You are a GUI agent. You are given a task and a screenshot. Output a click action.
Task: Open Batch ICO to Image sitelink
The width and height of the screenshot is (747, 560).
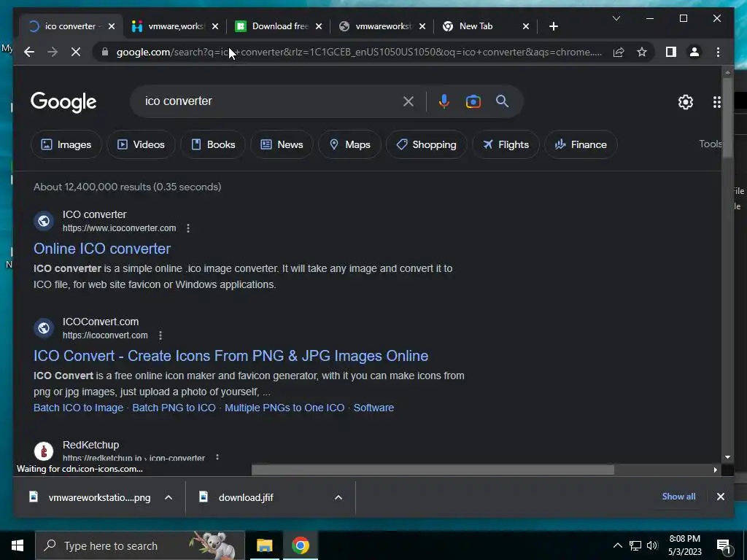point(78,408)
